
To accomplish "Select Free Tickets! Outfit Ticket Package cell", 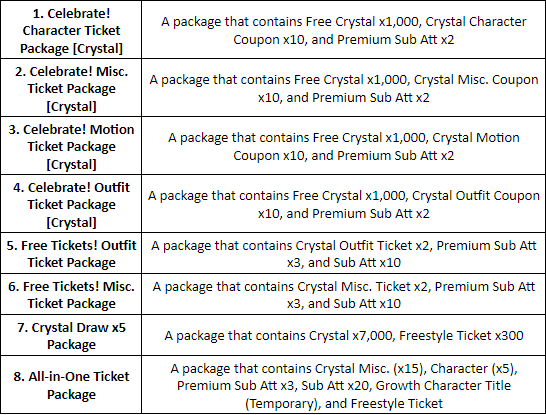I will pos(71,254).
